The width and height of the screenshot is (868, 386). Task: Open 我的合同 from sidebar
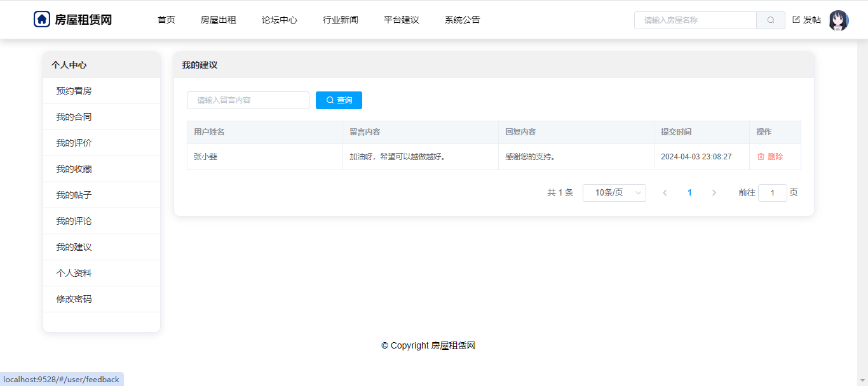tap(74, 117)
